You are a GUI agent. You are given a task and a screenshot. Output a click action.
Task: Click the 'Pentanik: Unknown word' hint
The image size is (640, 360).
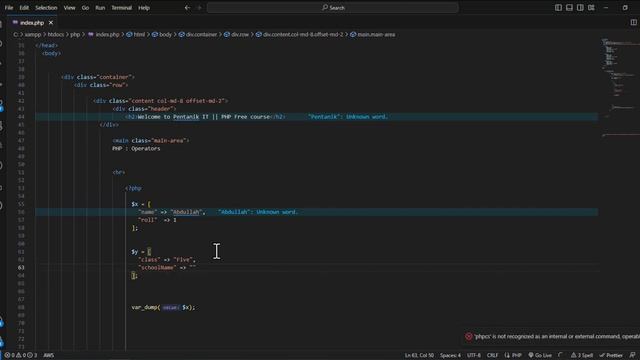(348, 117)
